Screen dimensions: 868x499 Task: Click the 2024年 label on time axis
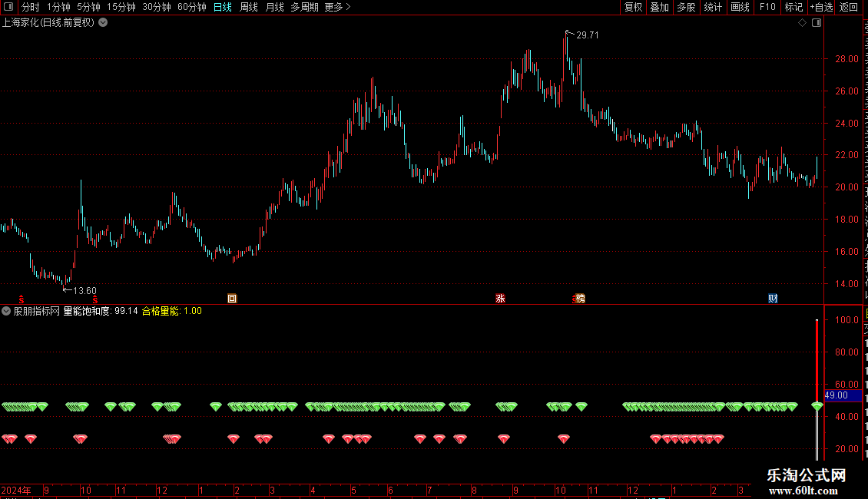16,490
